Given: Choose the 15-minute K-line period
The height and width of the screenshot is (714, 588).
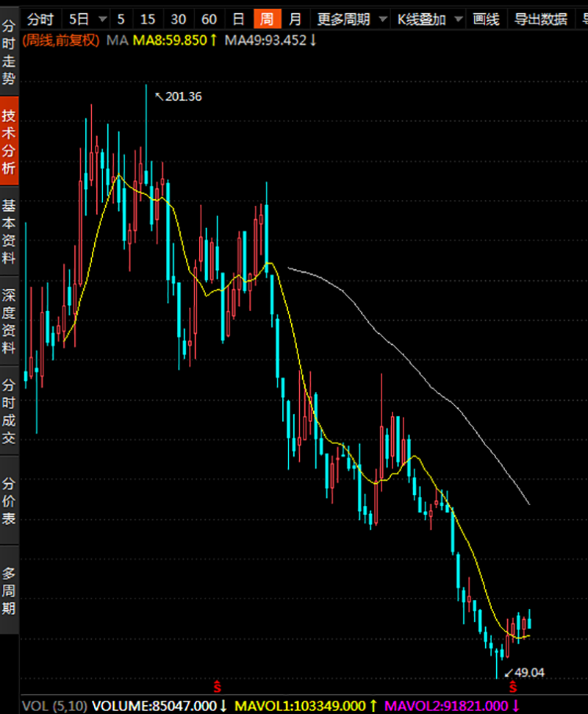Looking at the screenshot, I should tap(148, 19).
